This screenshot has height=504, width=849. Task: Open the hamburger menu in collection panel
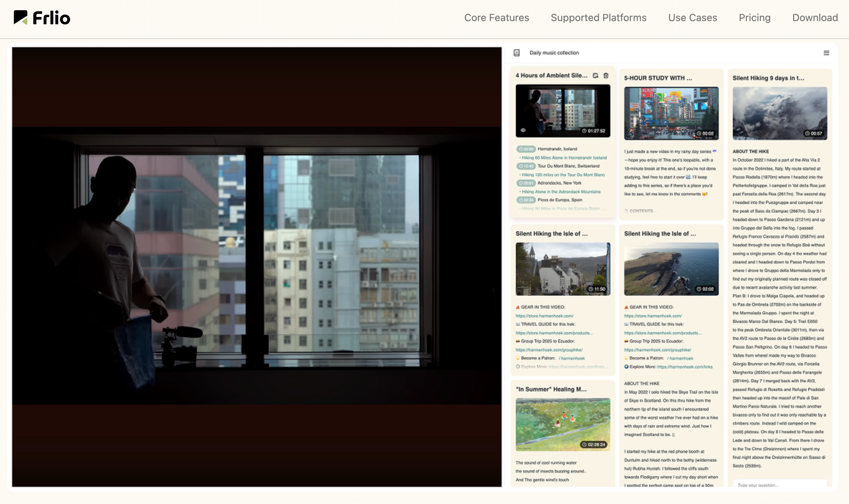coord(826,53)
